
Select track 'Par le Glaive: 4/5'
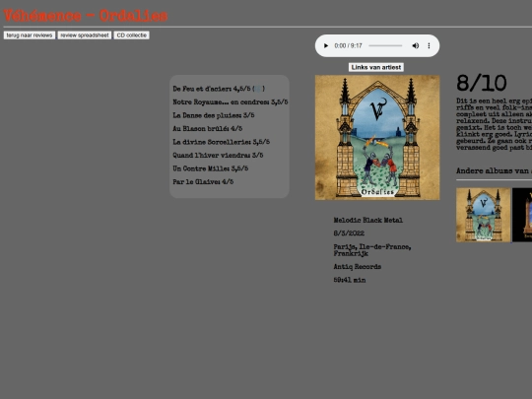click(x=203, y=182)
